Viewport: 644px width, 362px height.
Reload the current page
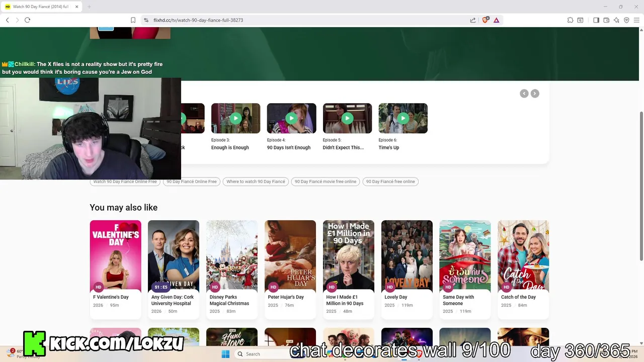[x=27, y=20]
